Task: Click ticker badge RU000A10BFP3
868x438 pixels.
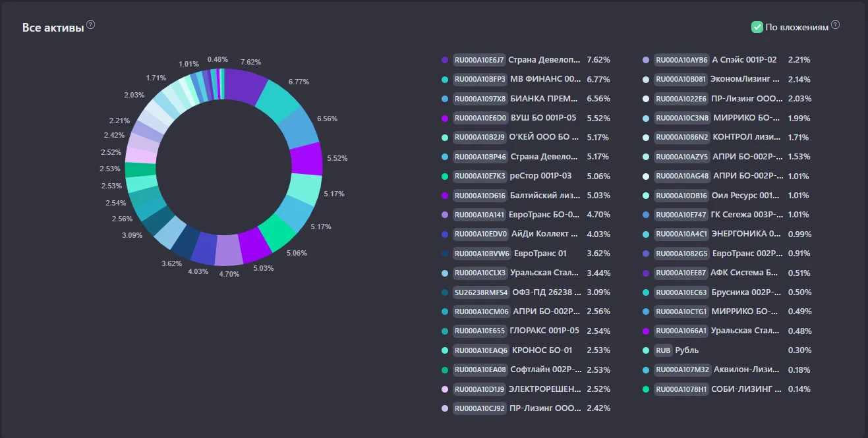Action: click(480, 79)
